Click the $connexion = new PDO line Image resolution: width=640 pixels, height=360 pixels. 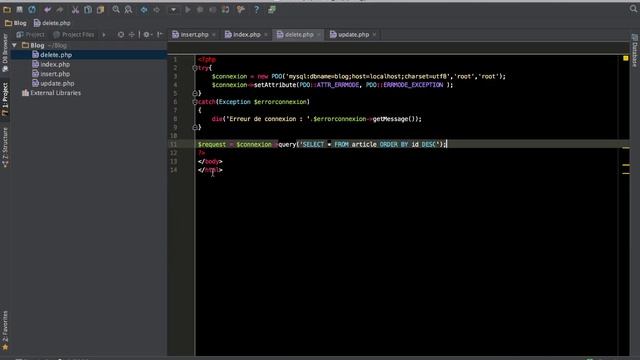coord(358,76)
